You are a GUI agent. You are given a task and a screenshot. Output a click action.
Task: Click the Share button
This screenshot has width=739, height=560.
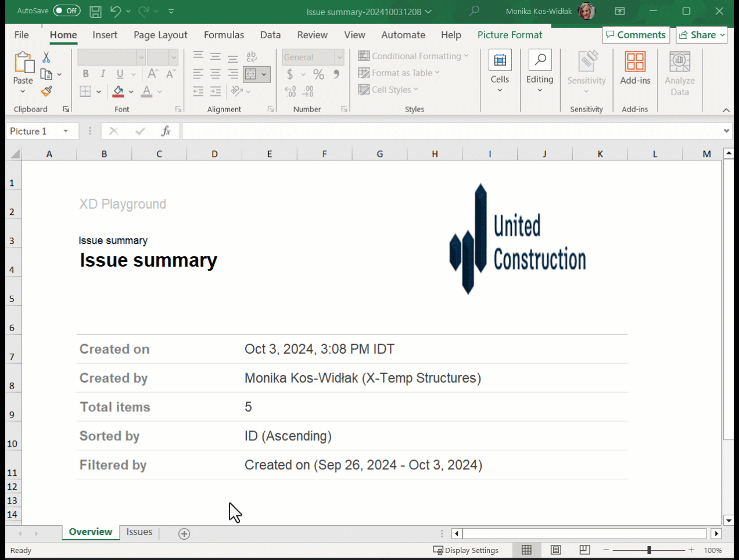[x=701, y=35]
